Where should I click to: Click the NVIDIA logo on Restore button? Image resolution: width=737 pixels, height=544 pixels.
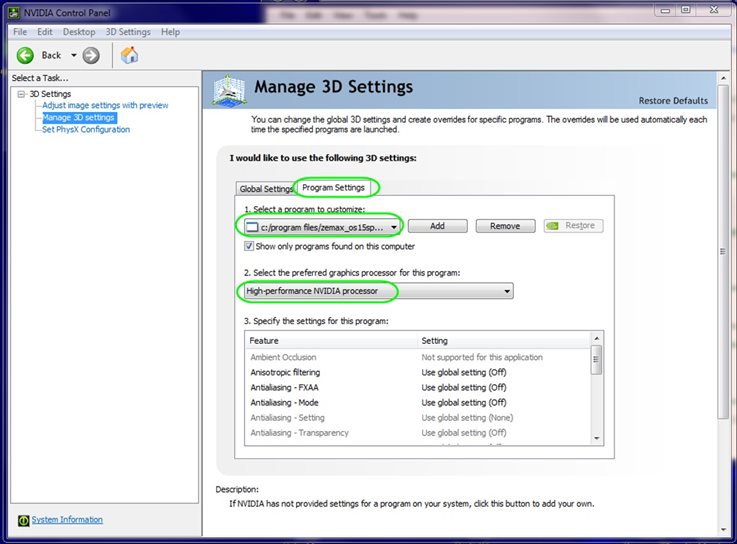[x=553, y=226]
